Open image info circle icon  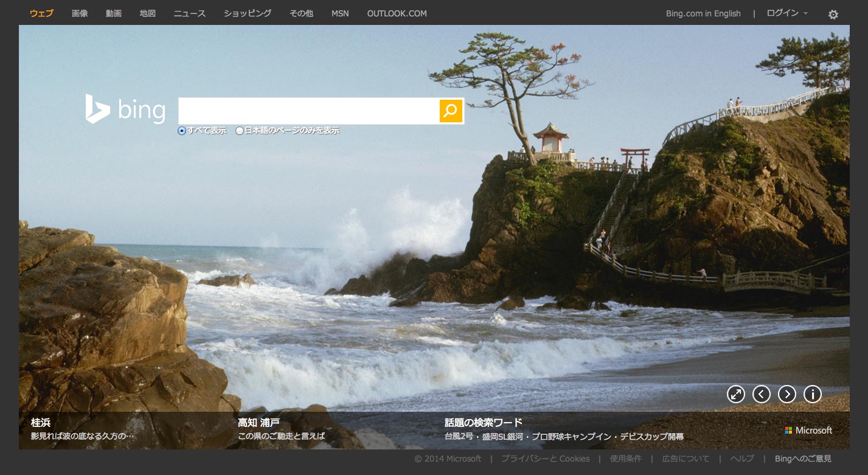point(813,394)
